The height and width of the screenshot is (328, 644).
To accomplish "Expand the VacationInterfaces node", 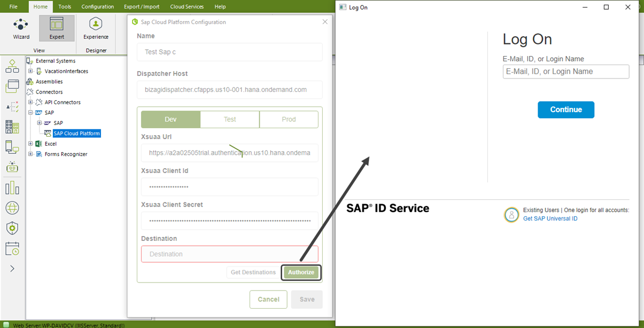I will [x=30, y=71].
